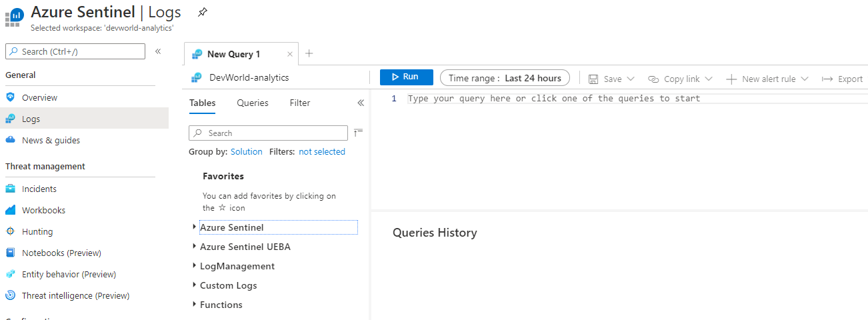Collapse the left navigation menu
This screenshot has width=868, height=320.
(x=158, y=51)
